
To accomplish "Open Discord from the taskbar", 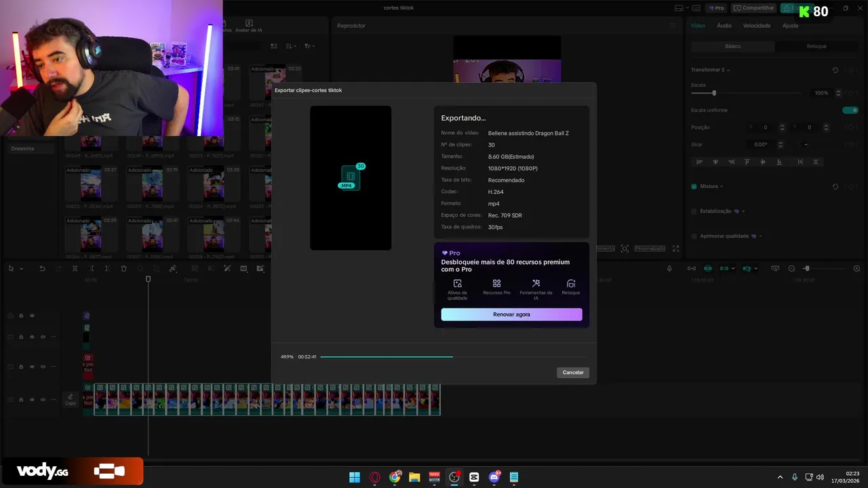I will point(494,477).
